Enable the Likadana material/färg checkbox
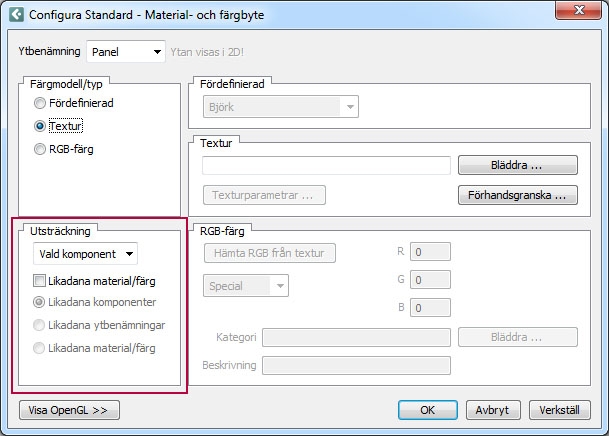Image resolution: width=609 pixels, height=436 pixels. [x=40, y=281]
